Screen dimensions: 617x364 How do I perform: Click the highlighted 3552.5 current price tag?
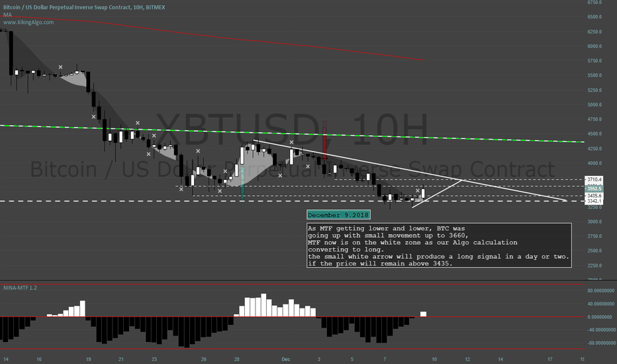point(594,189)
